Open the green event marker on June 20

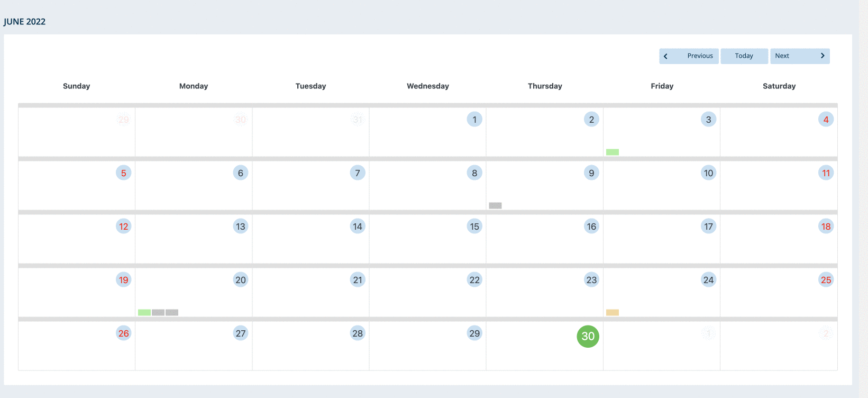coord(144,312)
